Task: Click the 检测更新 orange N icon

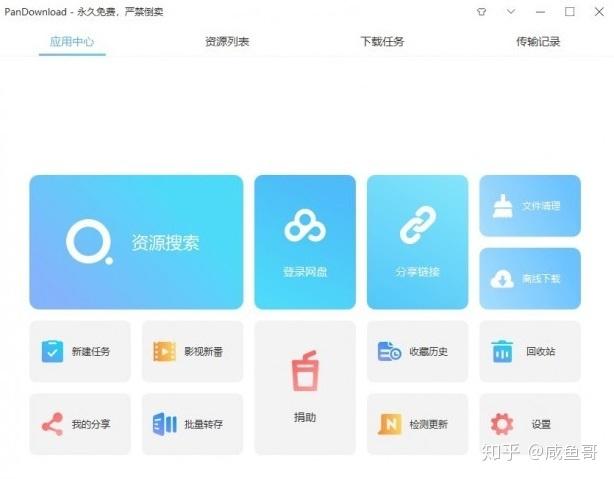Action: [x=390, y=424]
